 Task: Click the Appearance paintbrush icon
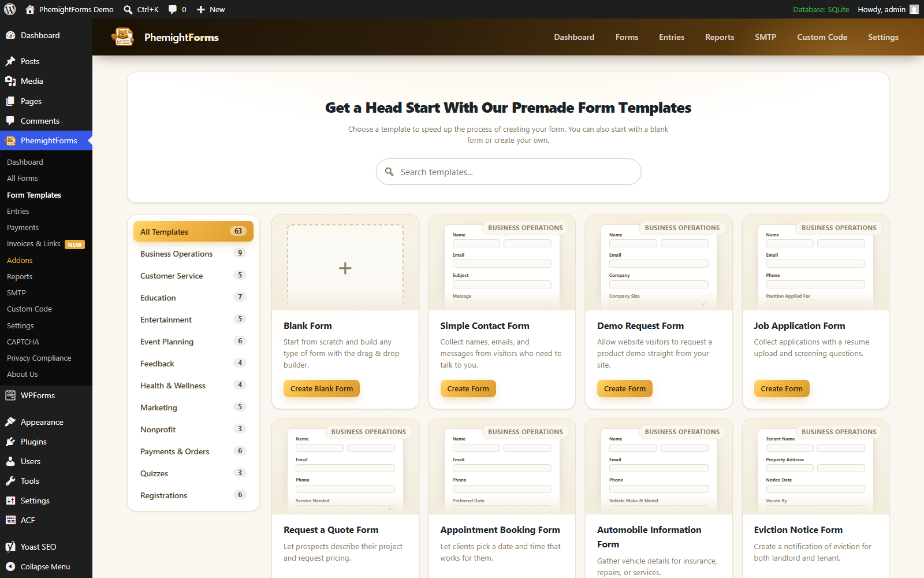coord(10,422)
